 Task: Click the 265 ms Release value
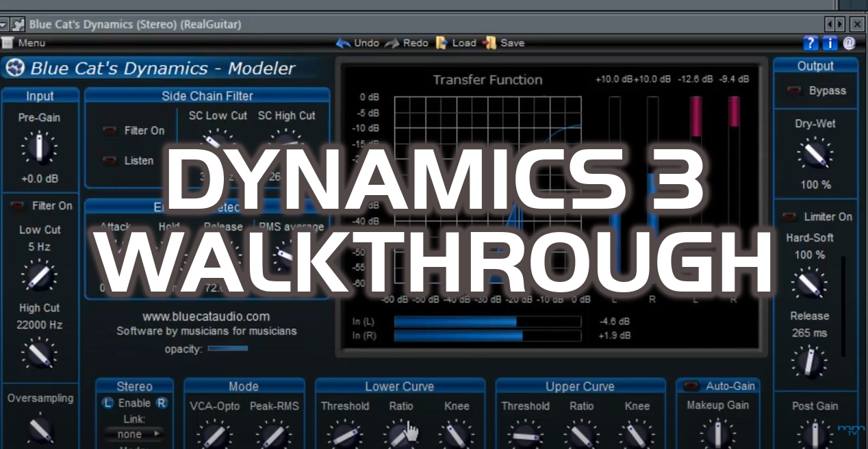click(x=810, y=333)
